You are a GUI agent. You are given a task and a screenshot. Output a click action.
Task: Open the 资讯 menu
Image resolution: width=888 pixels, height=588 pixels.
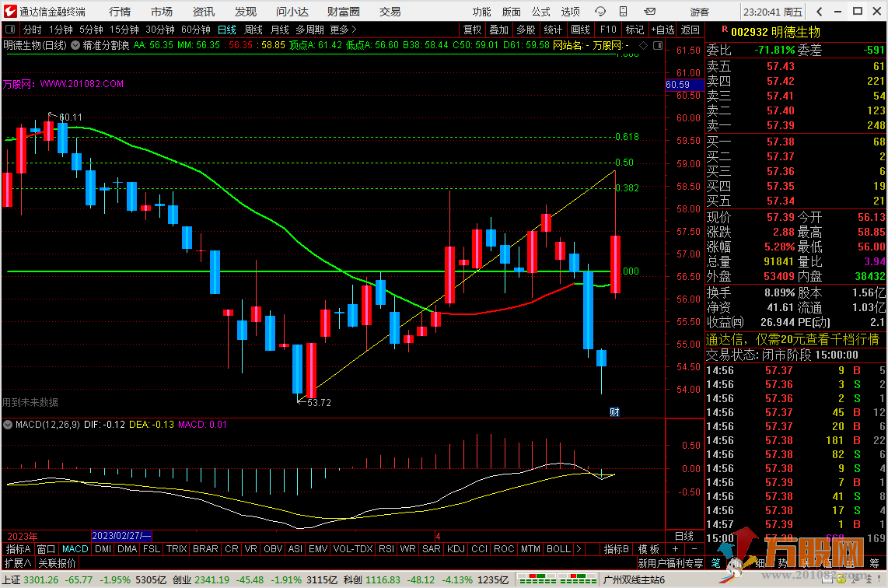coord(204,12)
